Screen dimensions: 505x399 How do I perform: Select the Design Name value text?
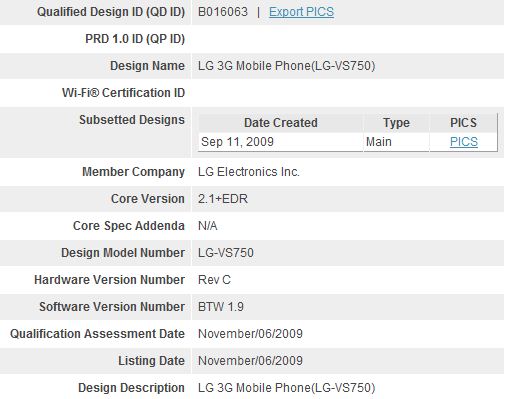click(287, 66)
